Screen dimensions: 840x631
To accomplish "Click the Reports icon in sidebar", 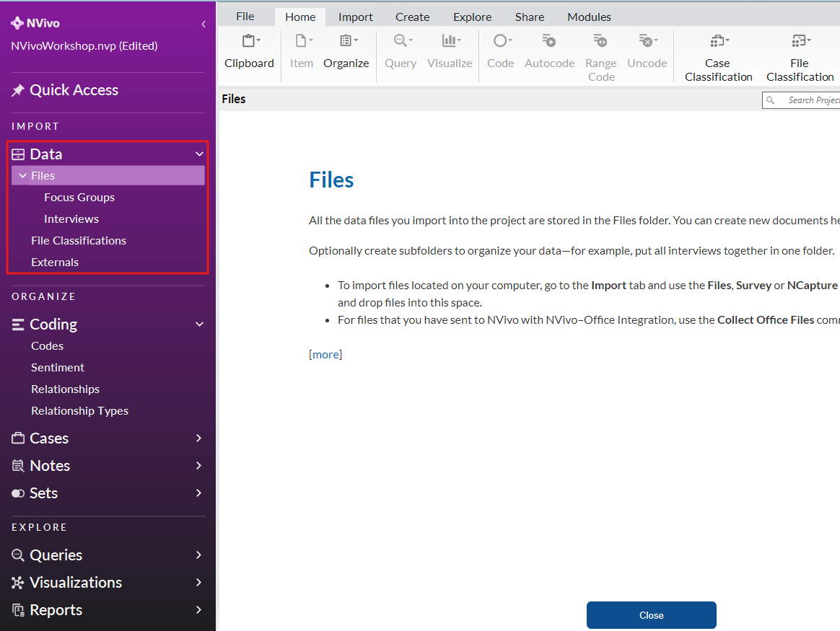I will pos(18,610).
